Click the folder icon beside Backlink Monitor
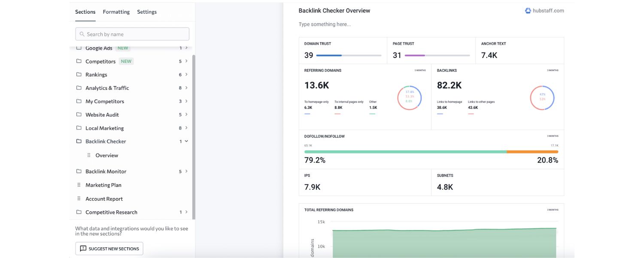 [x=79, y=171]
